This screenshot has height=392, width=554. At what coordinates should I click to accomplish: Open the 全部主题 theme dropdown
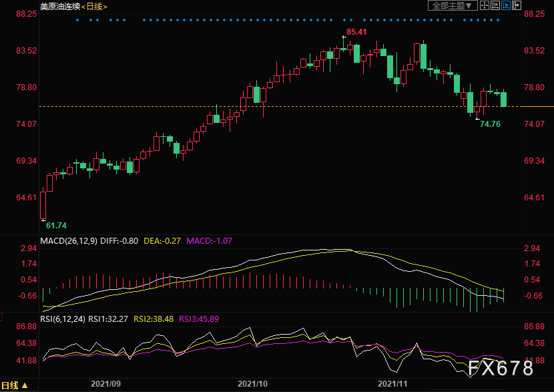point(453,5)
